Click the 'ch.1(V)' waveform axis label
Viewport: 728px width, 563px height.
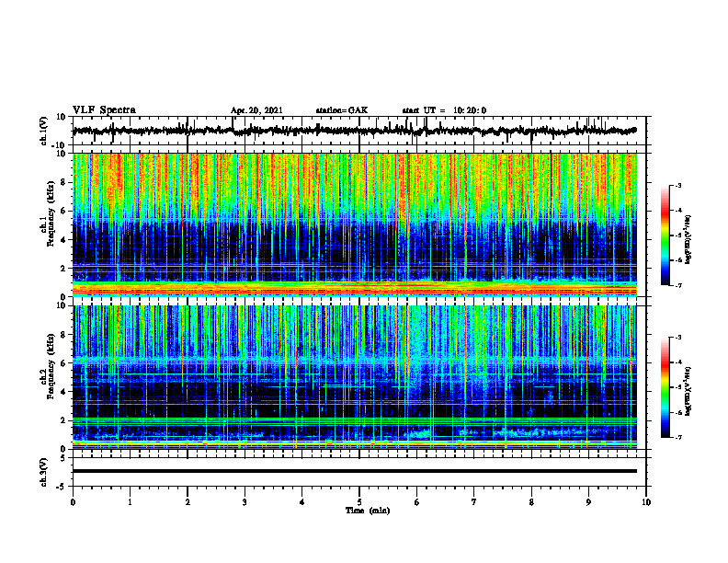(x=45, y=131)
